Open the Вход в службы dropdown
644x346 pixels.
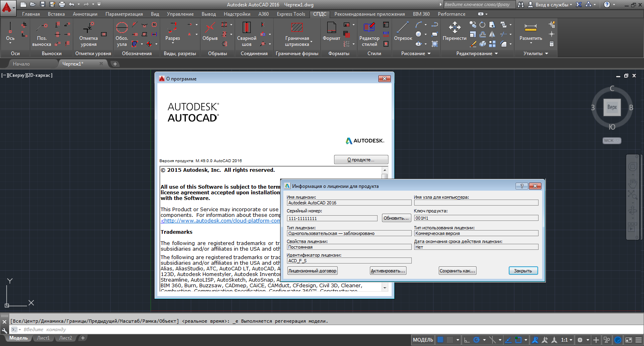click(x=553, y=4)
